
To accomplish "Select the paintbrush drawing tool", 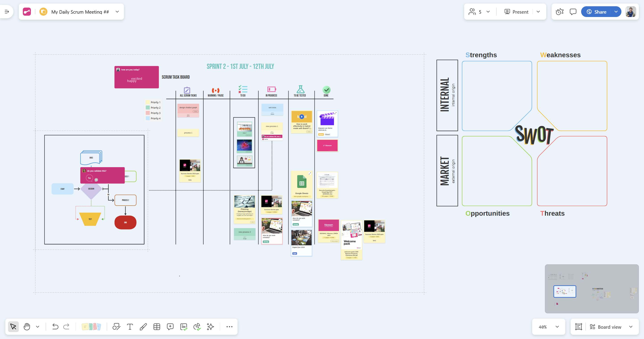I will (x=143, y=326).
